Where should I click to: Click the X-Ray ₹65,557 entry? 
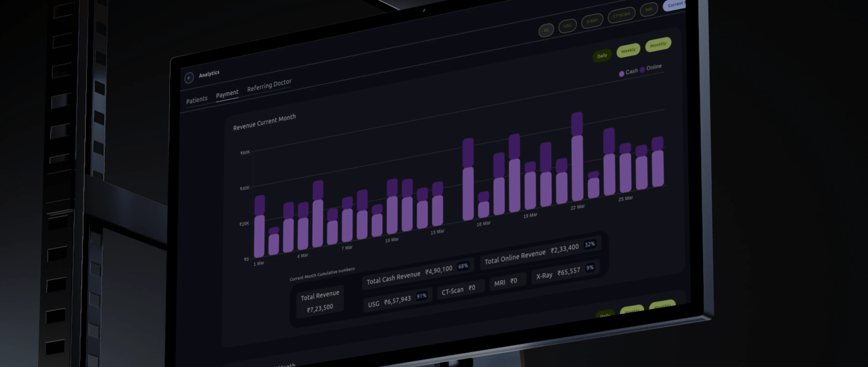[x=565, y=272]
